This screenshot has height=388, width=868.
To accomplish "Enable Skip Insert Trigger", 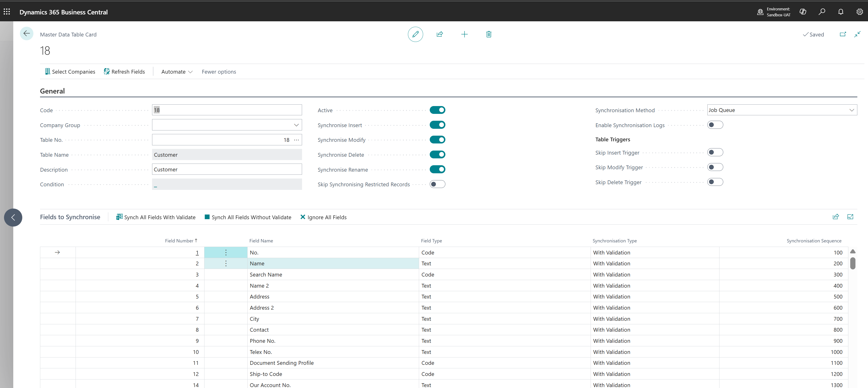I will click(x=715, y=153).
